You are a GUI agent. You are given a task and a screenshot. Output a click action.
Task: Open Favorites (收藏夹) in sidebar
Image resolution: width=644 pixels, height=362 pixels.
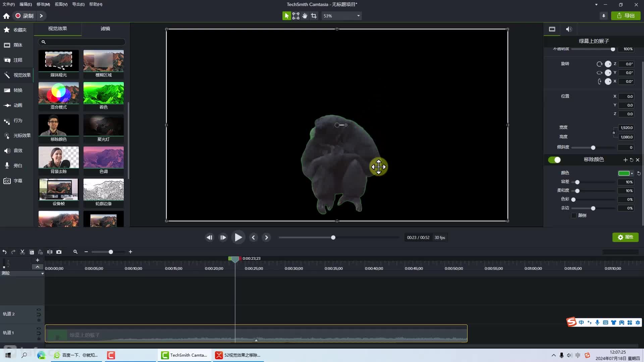(17, 30)
